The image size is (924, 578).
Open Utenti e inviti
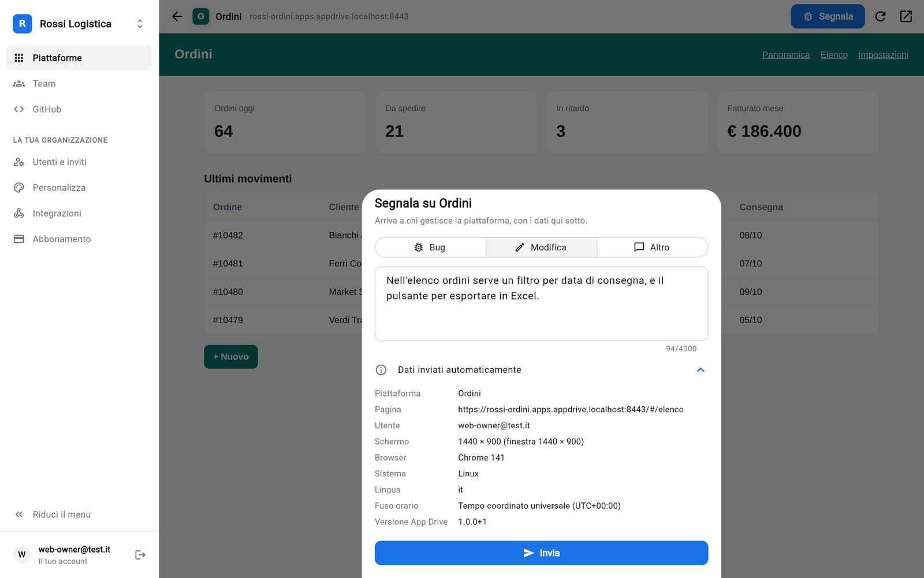[x=79, y=162]
